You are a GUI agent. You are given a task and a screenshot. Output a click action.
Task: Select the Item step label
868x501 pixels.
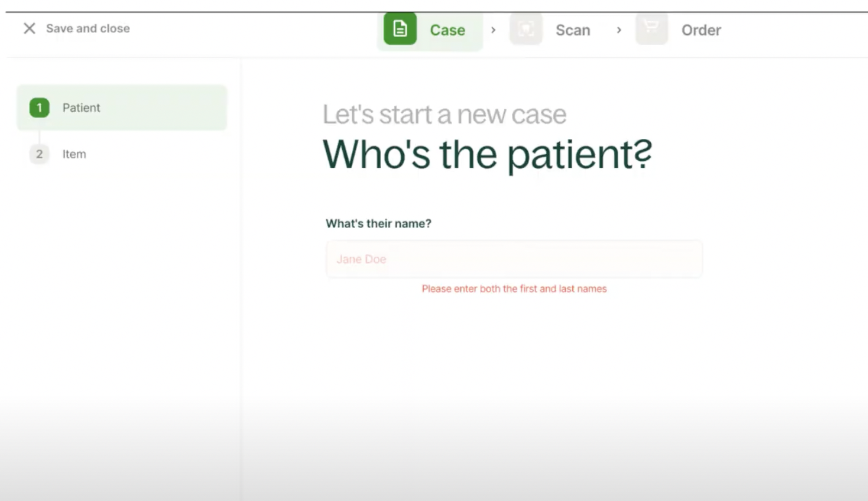[74, 154]
